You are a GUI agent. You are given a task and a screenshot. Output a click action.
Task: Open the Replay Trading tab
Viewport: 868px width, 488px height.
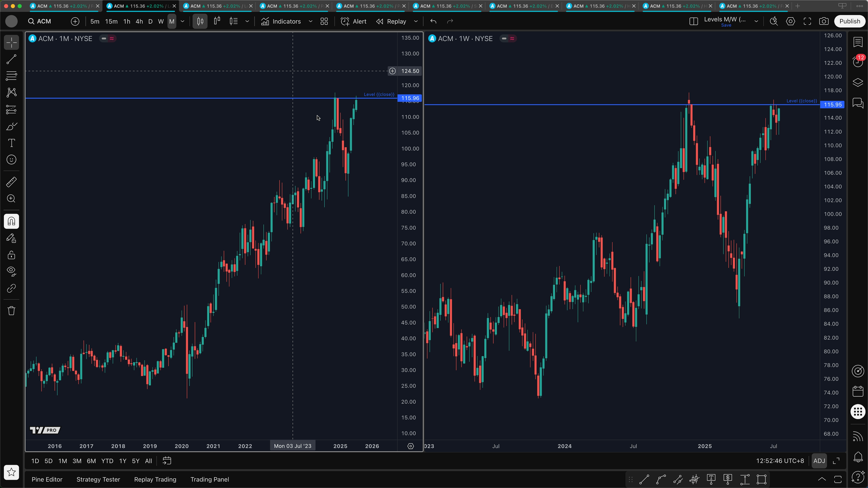point(155,480)
